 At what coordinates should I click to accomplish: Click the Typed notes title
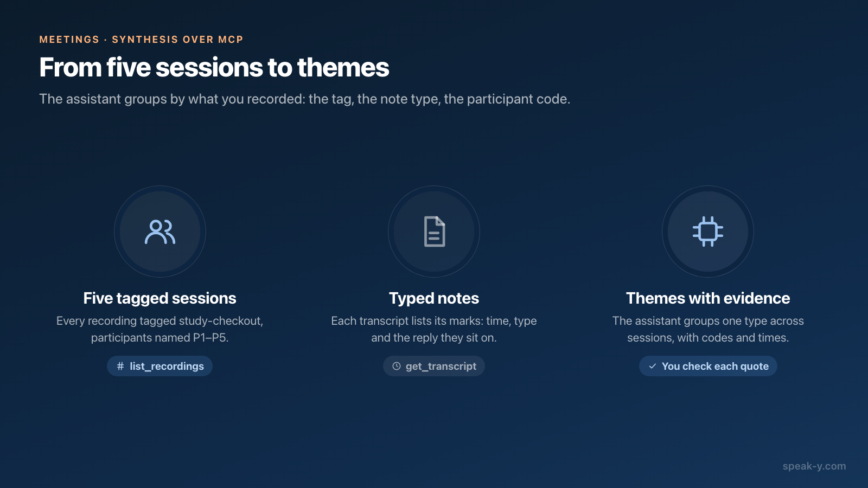(434, 298)
